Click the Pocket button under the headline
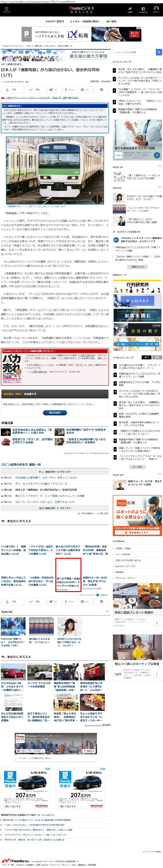163x868 pixels. click(102, 90)
